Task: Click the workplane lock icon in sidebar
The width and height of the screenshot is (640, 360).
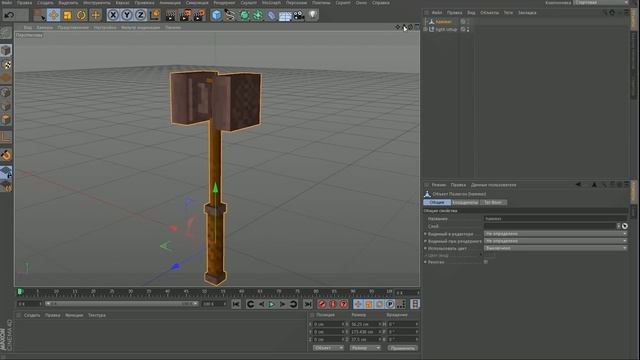Action: point(6,172)
